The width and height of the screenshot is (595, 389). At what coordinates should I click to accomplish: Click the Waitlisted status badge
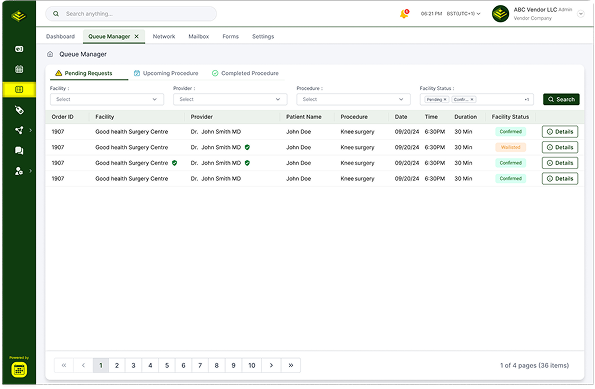point(510,147)
